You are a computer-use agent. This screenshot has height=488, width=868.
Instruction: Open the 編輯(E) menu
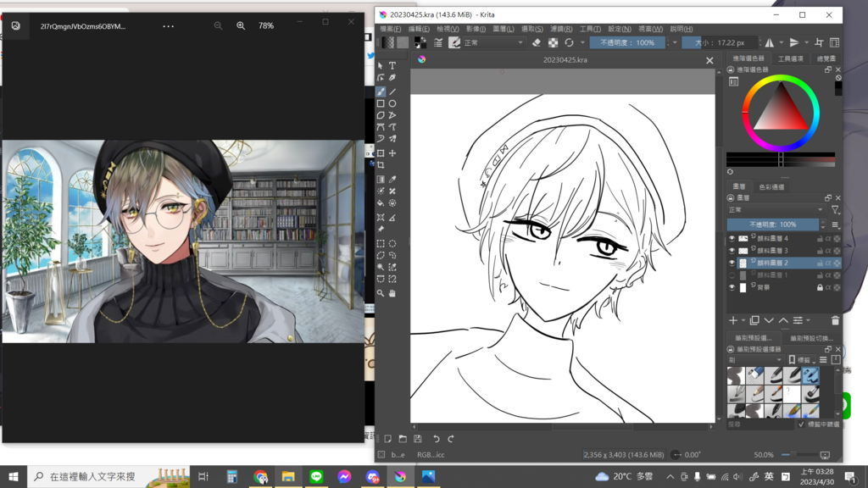[x=419, y=29]
